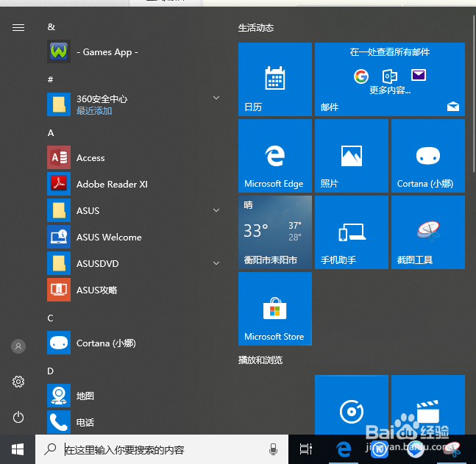Open Settings gear in Start sidebar

18,382
